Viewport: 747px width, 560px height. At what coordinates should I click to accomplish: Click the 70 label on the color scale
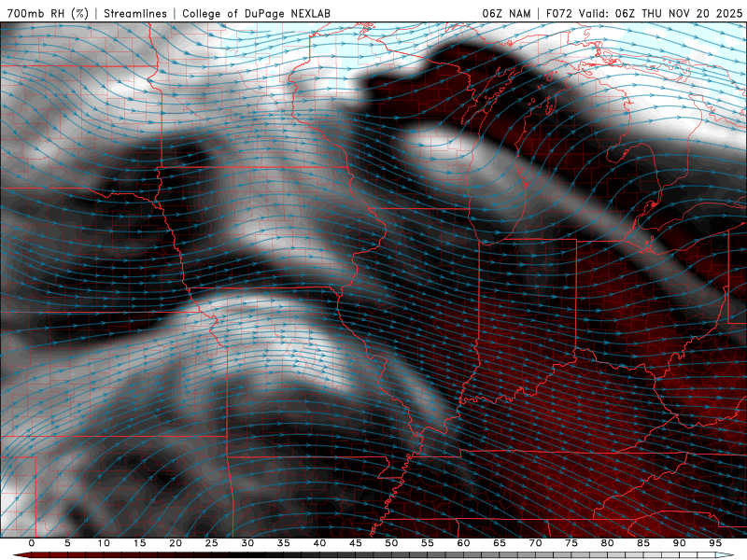click(x=535, y=543)
